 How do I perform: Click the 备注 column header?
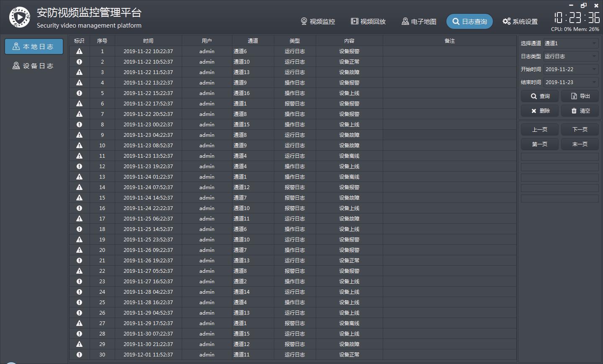[x=450, y=41]
